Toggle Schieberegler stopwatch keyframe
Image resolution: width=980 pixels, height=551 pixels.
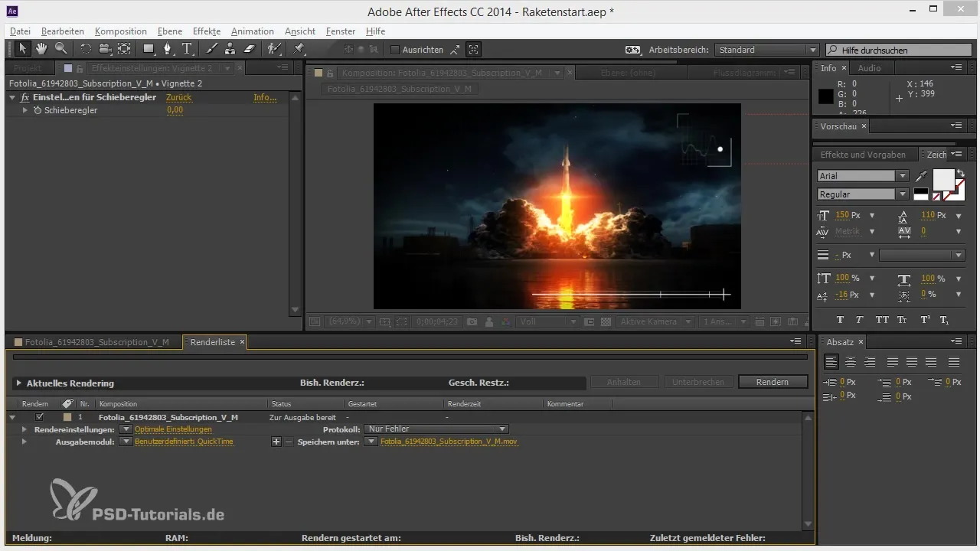pyautogui.click(x=37, y=110)
